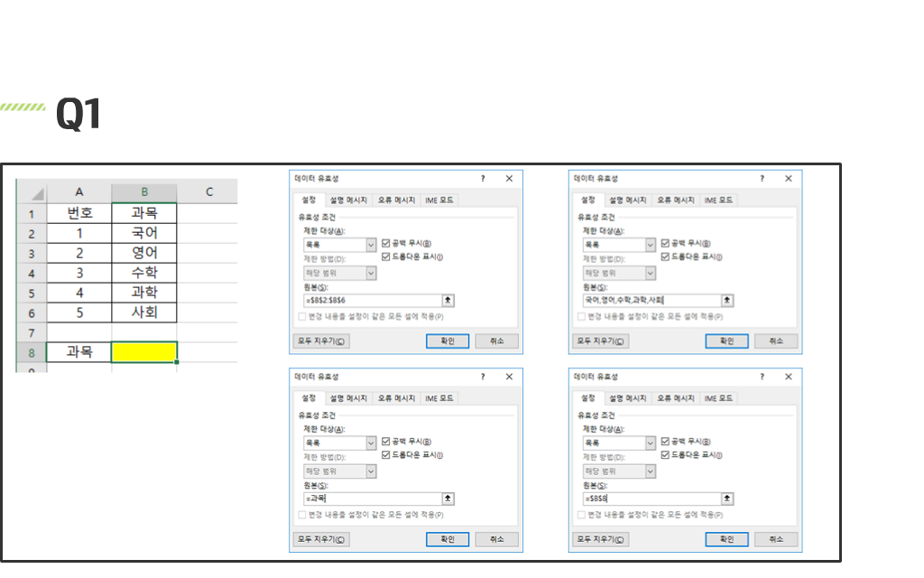Click source field containing 국어,영어,수학,과학,사회

(x=651, y=300)
